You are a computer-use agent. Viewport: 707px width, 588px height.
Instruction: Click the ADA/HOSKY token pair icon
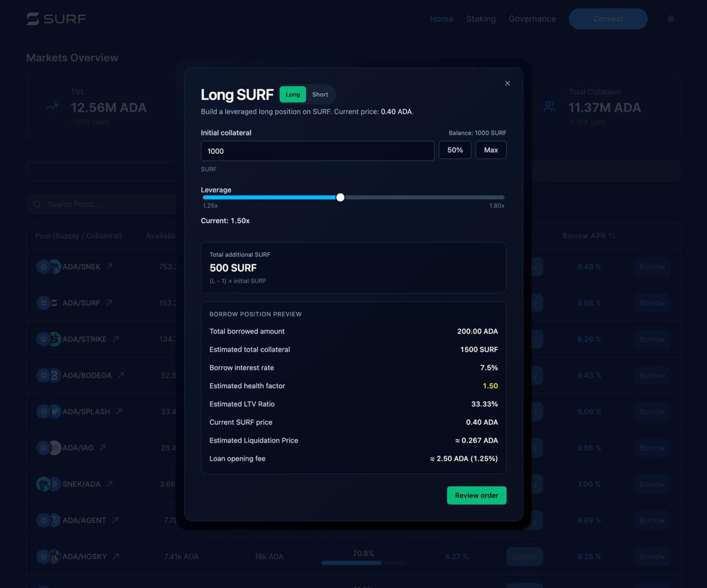(x=48, y=557)
